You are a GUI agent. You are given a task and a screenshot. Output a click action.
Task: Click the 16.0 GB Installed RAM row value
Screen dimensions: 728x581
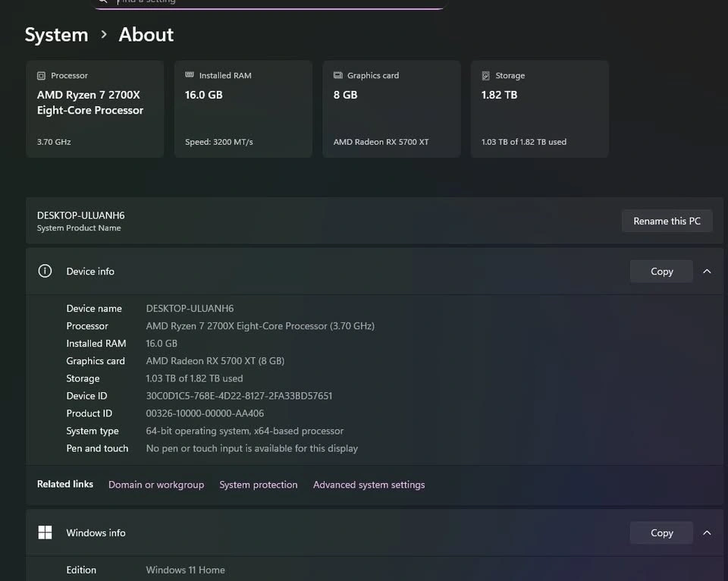tap(162, 343)
